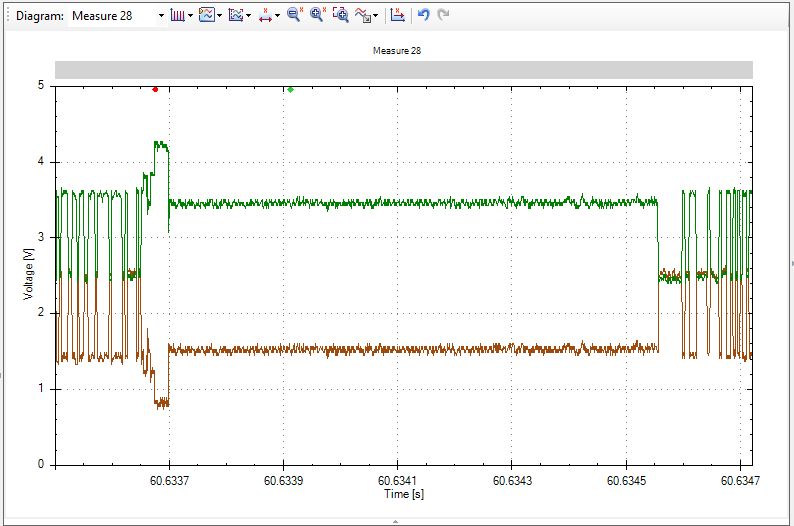This screenshot has width=794, height=526.
Task: Expand the framed waveform icon's dropdown arrow
Action: (x=219, y=16)
